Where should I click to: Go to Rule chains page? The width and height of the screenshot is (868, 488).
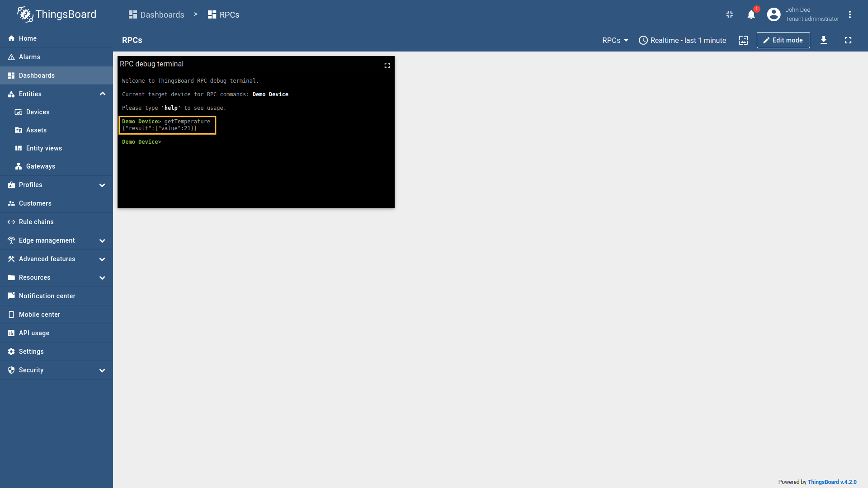click(36, 222)
